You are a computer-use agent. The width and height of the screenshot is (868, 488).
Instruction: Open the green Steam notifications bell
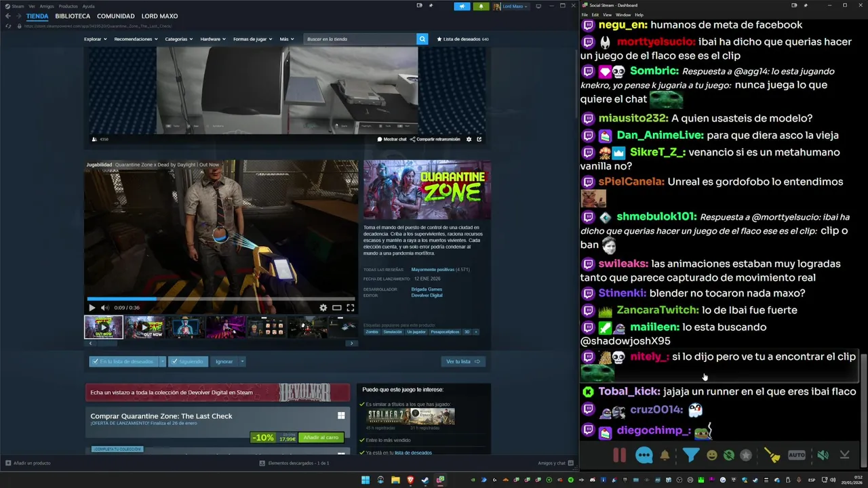[481, 6]
